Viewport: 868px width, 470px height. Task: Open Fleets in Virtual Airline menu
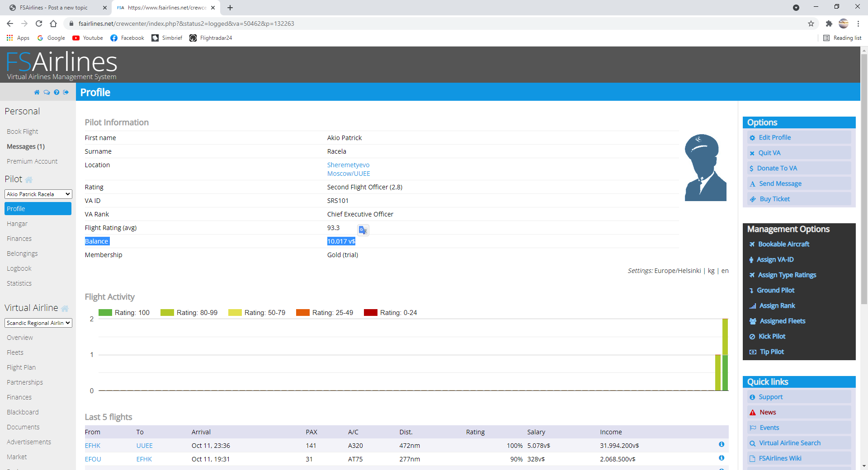[x=15, y=352]
